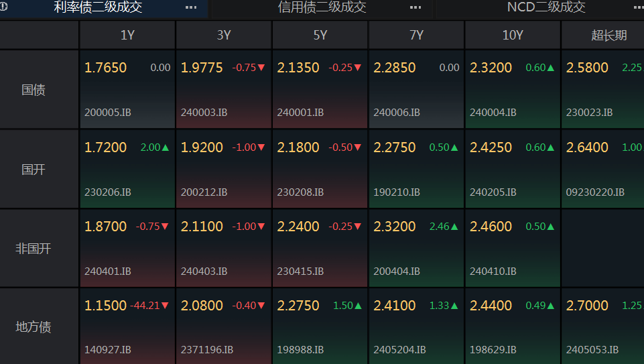644x364 pixels.
Task: Click bond code 240205.IB
Action: click(493, 192)
